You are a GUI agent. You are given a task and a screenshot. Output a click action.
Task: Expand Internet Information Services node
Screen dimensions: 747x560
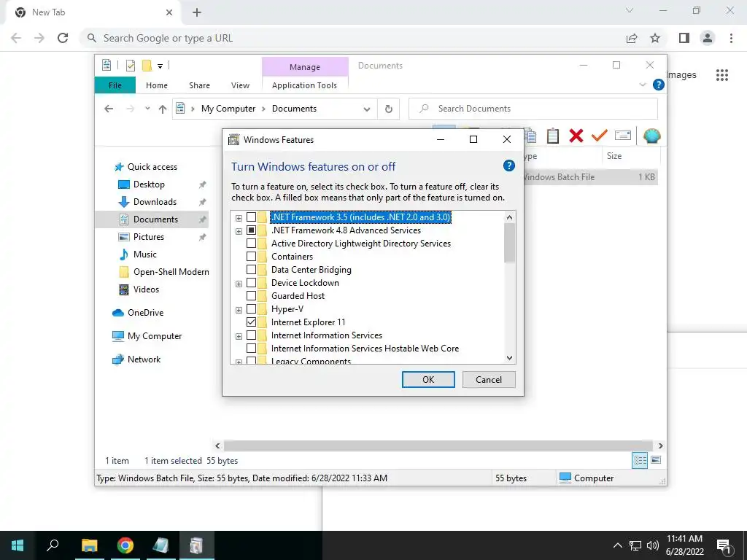239,336
